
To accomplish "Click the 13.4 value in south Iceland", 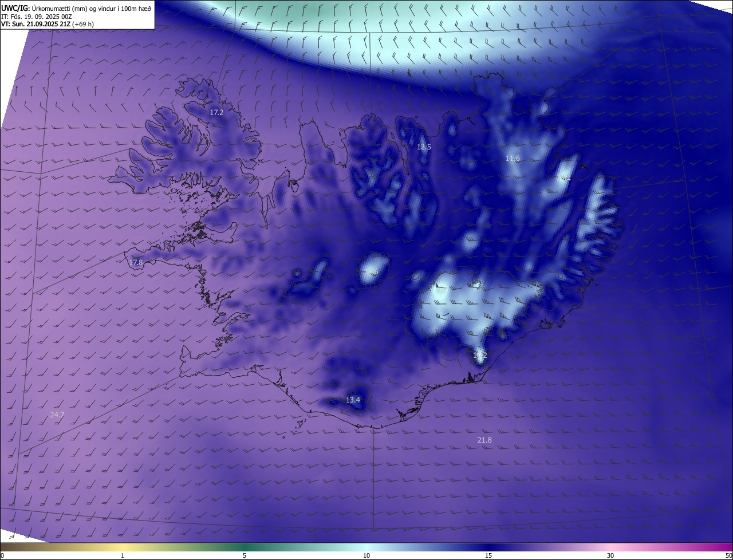I will [x=353, y=400].
